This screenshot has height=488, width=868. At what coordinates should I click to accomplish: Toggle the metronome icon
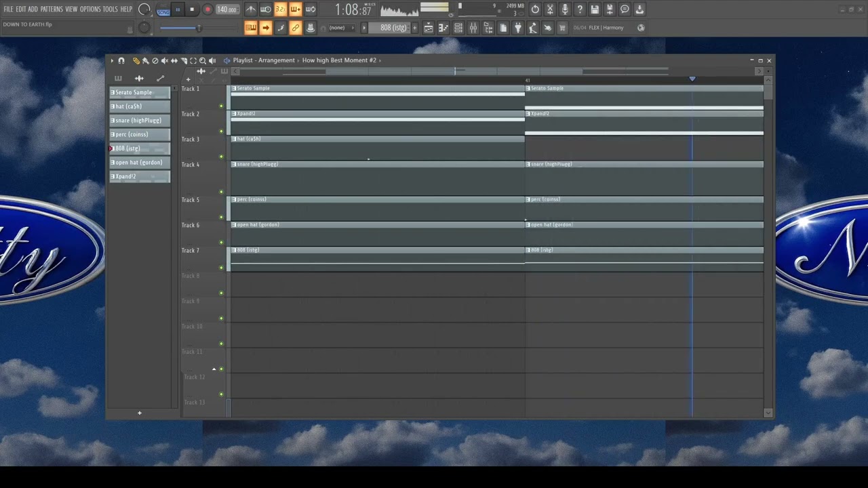point(250,9)
